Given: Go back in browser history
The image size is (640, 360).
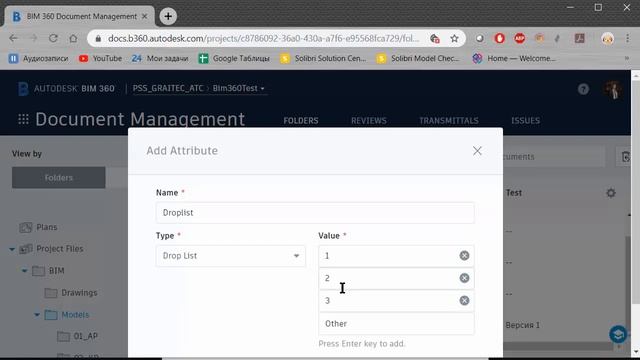Looking at the screenshot, I should (13, 38).
